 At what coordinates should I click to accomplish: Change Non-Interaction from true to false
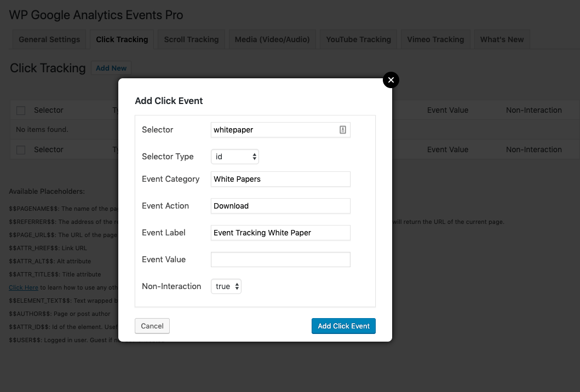click(x=226, y=286)
